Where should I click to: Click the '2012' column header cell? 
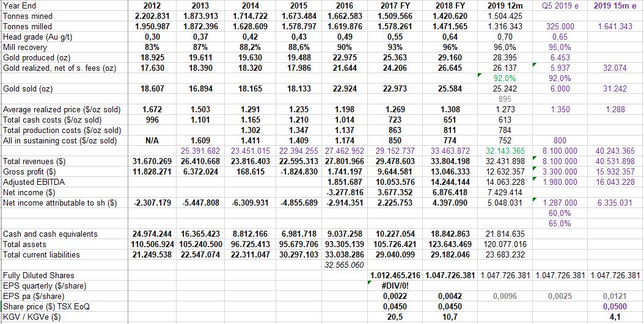[152, 5]
